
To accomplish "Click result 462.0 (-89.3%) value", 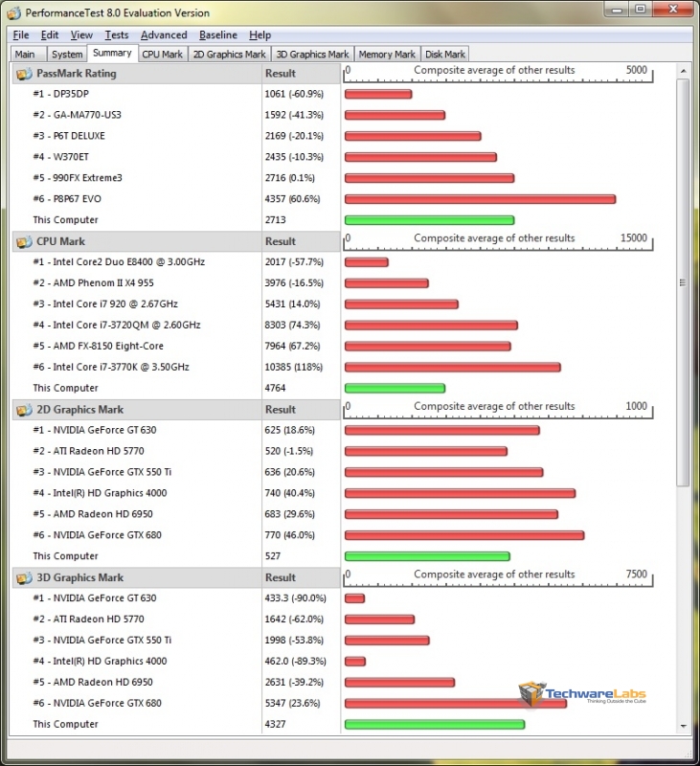I will [296, 661].
